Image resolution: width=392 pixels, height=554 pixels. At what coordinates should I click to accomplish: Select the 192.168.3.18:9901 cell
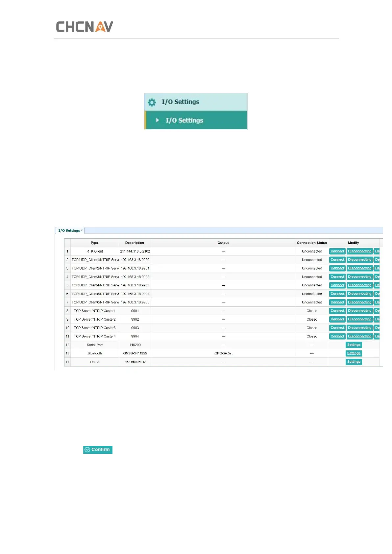135,268
